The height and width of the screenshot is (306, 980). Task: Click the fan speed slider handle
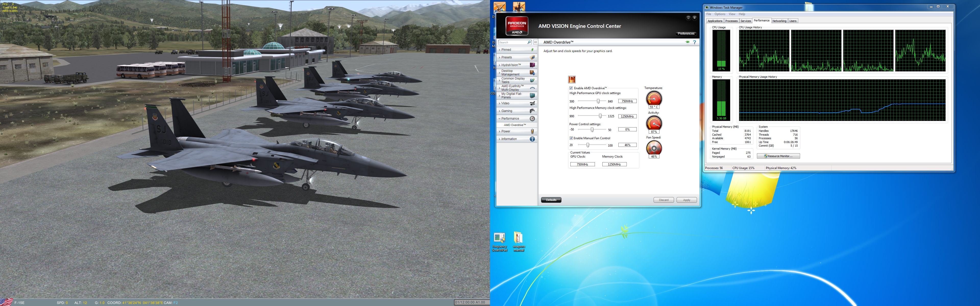588,145
